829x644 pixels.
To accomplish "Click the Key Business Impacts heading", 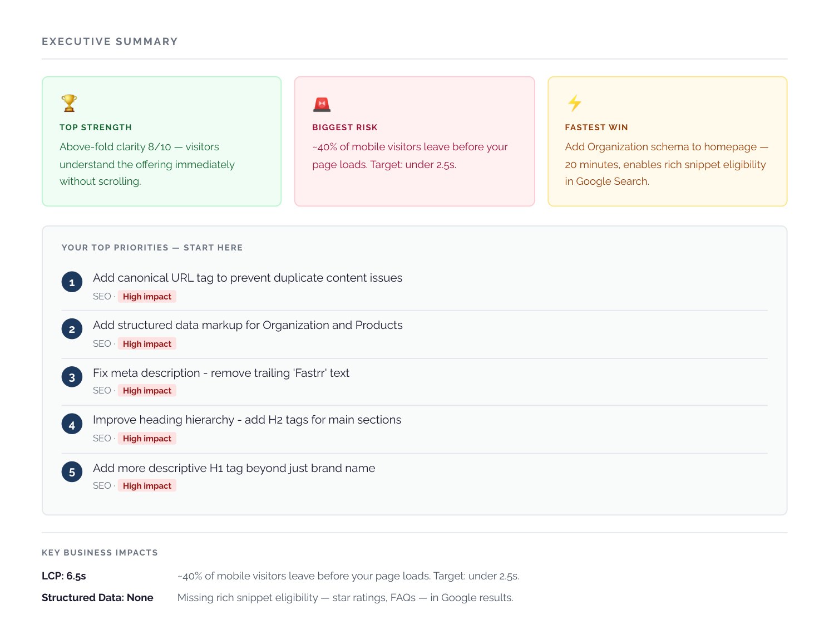I will tap(100, 553).
